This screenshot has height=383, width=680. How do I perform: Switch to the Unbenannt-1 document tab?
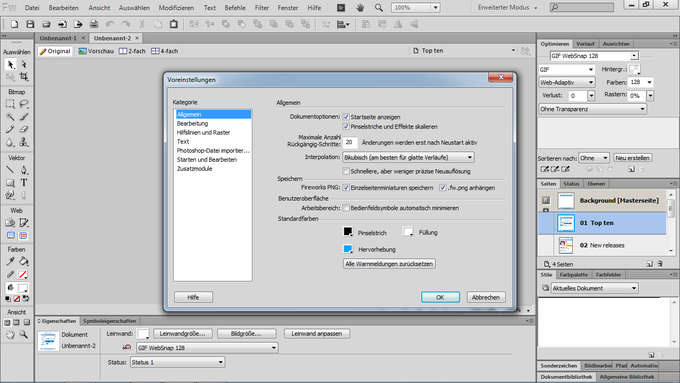click(x=58, y=38)
